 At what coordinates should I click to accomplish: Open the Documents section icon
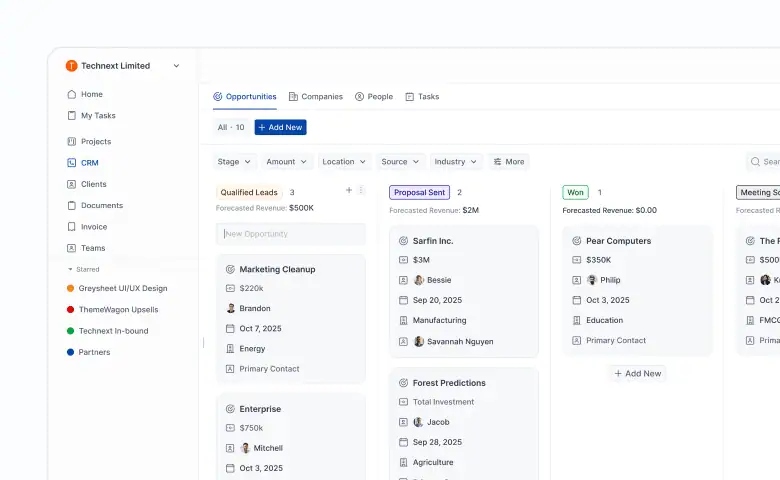click(x=71, y=206)
